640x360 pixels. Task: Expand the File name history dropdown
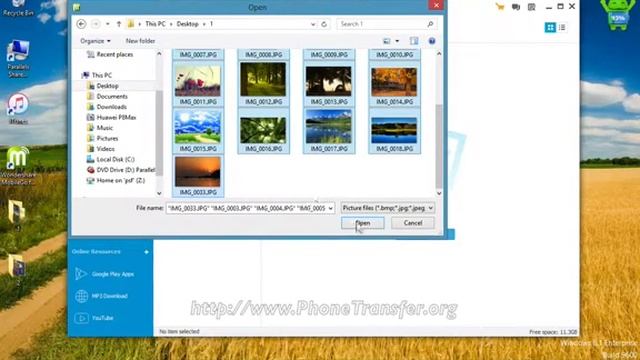[331, 208]
